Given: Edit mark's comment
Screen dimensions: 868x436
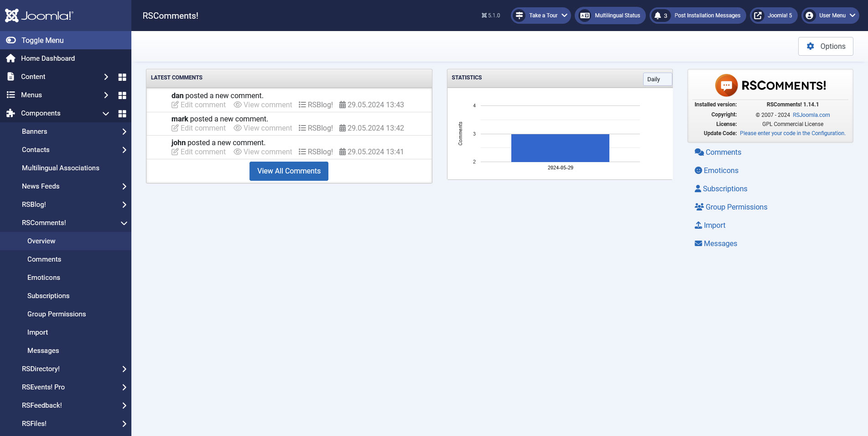Looking at the screenshot, I should (x=198, y=128).
